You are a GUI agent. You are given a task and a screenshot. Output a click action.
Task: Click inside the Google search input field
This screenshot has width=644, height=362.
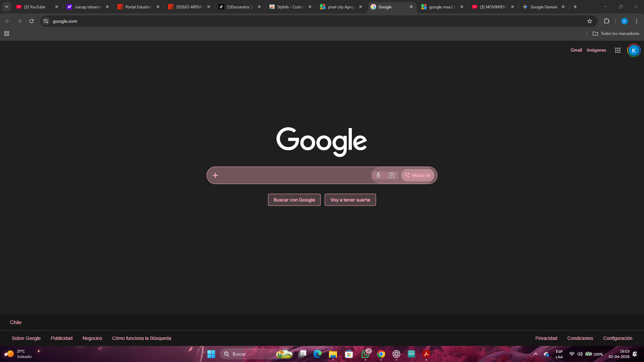point(295,175)
